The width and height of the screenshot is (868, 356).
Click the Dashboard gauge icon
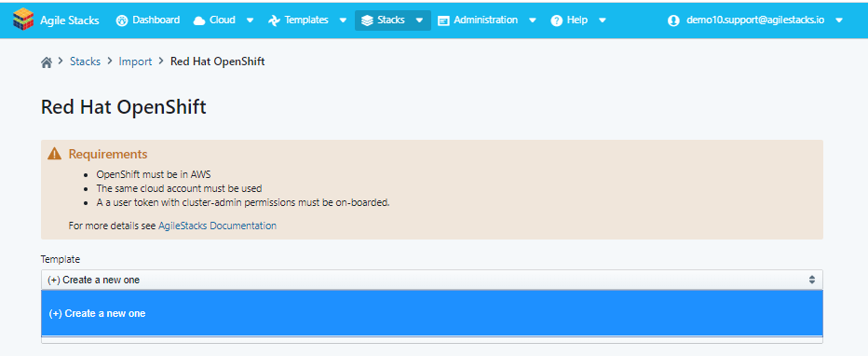click(x=122, y=21)
